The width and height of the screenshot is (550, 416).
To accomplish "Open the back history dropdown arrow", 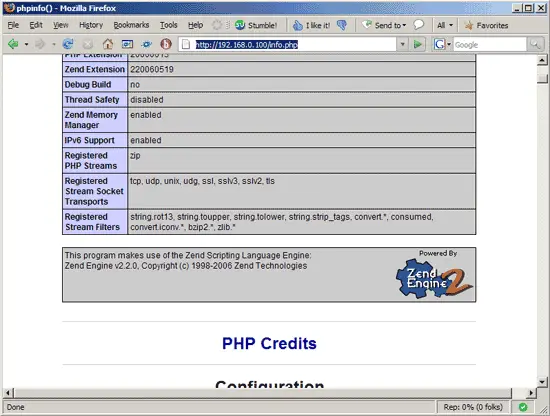I will pos(26,45).
